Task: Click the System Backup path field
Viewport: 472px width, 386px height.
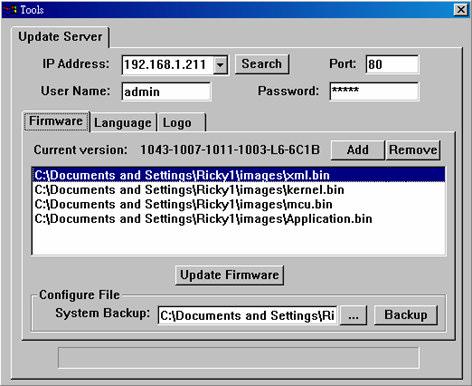Action: click(x=247, y=315)
